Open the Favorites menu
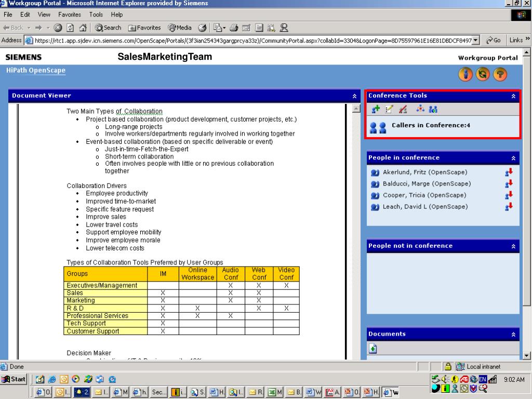The width and height of the screenshot is (532, 399). (x=70, y=15)
